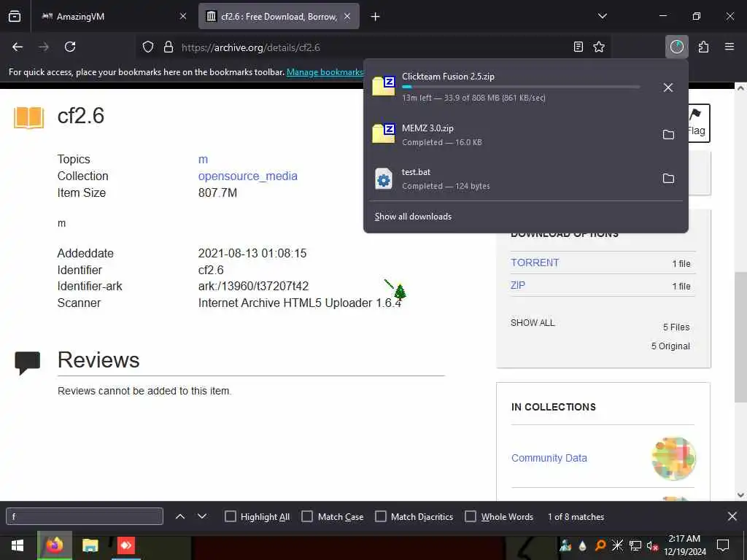This screenshot has width=747, height=560.
Task: Click the address bar URL field
Action: pyautogui.click(x=371, y=47)
